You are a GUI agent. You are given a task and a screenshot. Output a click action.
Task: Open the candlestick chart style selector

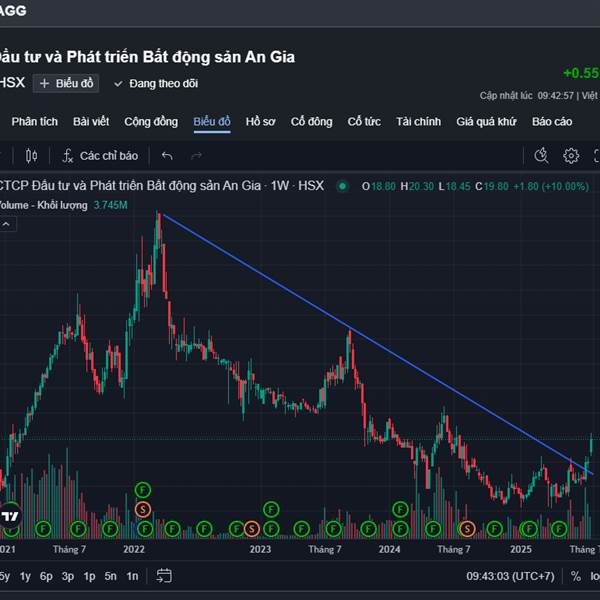(31, 156)
